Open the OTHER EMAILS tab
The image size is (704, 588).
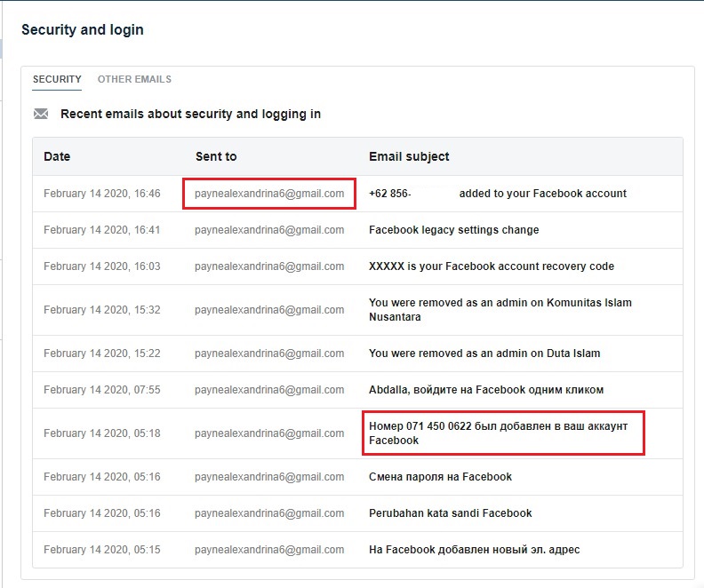(x=135, y=79)
